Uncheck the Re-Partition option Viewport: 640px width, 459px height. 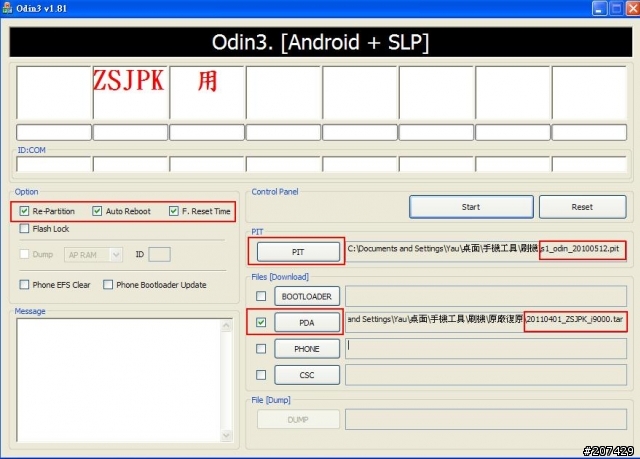[24, 211]
